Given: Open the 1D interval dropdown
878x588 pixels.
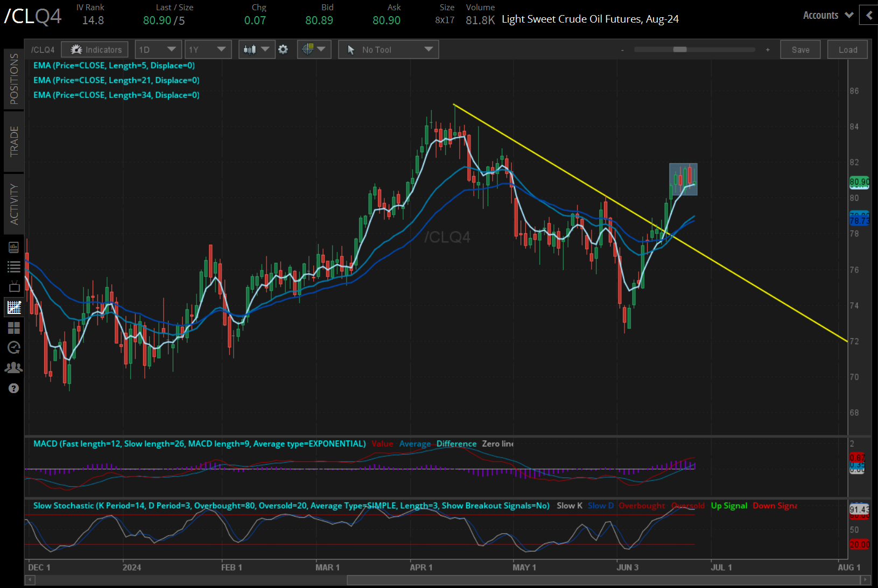Looking at the screenshot, I should click(x=157, y=50).
